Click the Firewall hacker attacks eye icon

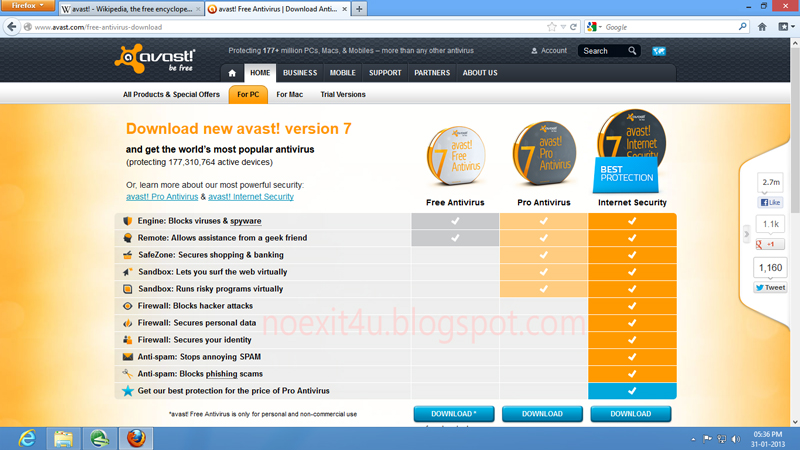coord(128,306)
